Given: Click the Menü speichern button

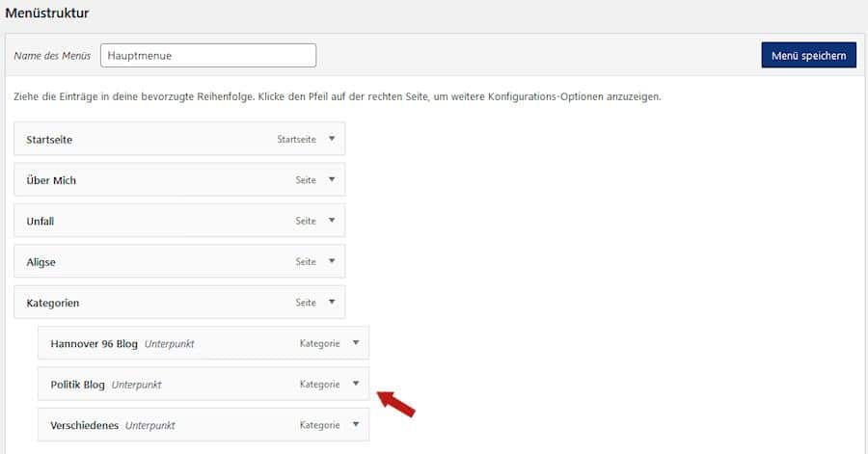Looking at the screenshot, I should pyautogui.click(x=808, y=56).
